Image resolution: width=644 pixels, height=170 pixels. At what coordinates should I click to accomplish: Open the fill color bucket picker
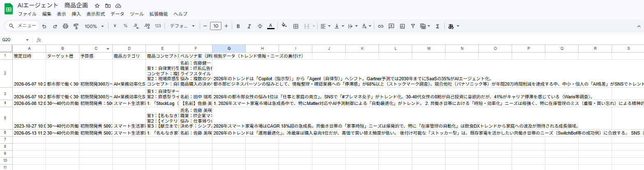point(284,26)
